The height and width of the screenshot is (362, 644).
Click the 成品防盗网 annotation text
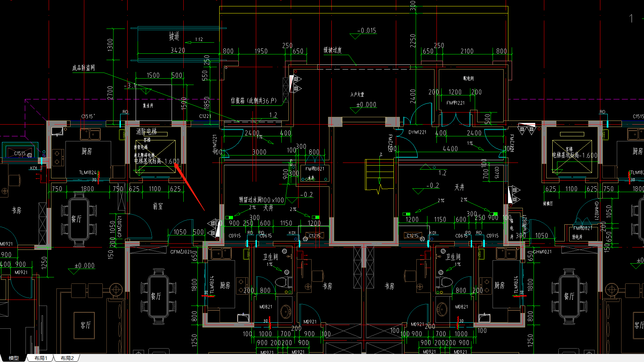[x=84, y=68]
